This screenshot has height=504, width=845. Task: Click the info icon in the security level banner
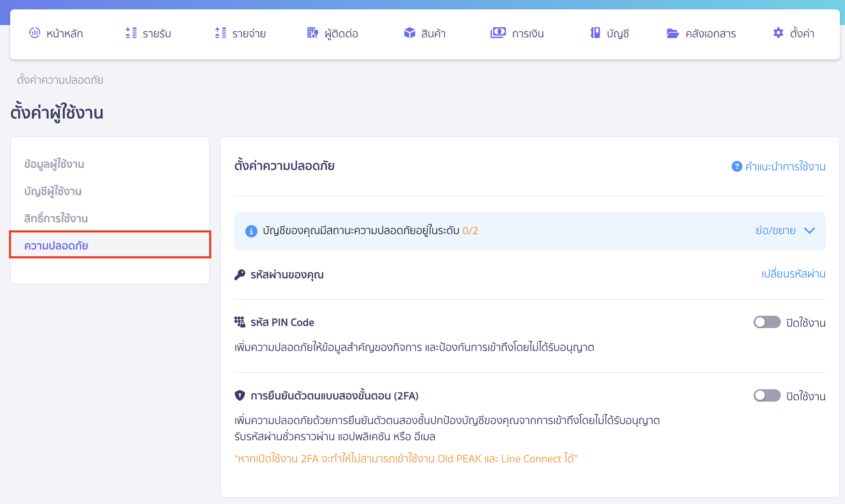[x=250, y=231]
